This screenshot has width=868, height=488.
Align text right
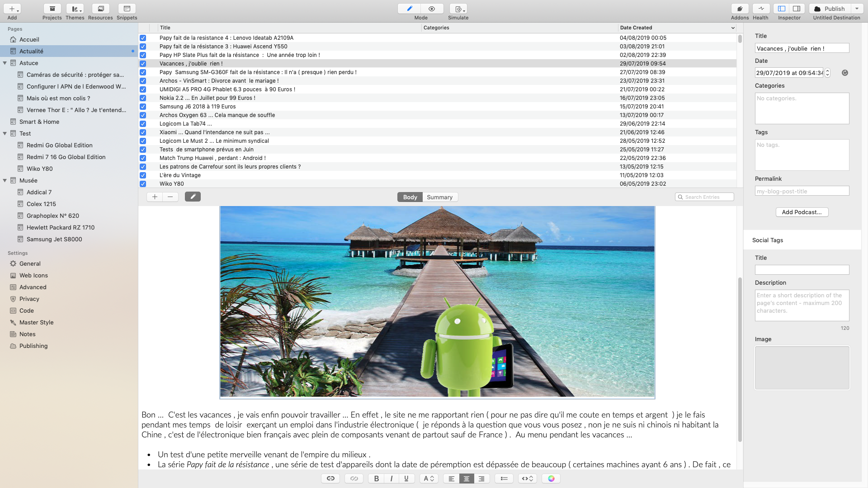click(481, 479)
